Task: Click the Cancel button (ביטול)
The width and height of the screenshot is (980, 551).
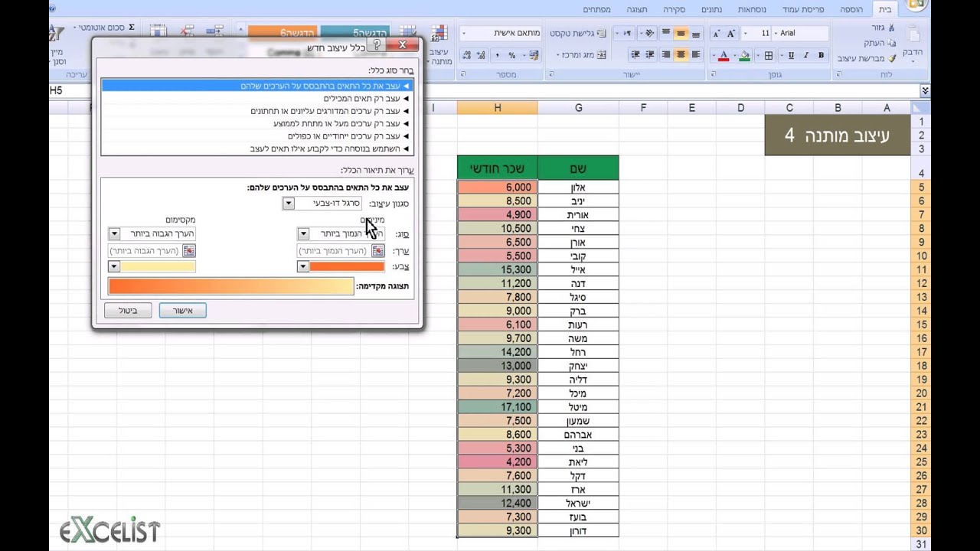Action: (x=128, y=311)
